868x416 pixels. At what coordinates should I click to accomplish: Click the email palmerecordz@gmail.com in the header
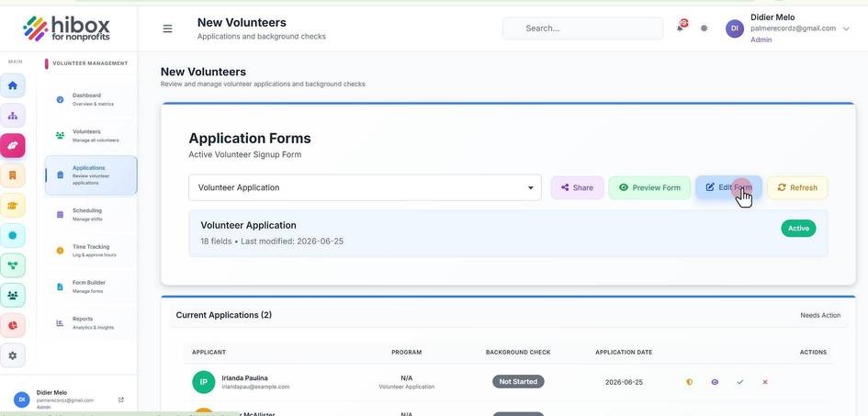[793, 28]
